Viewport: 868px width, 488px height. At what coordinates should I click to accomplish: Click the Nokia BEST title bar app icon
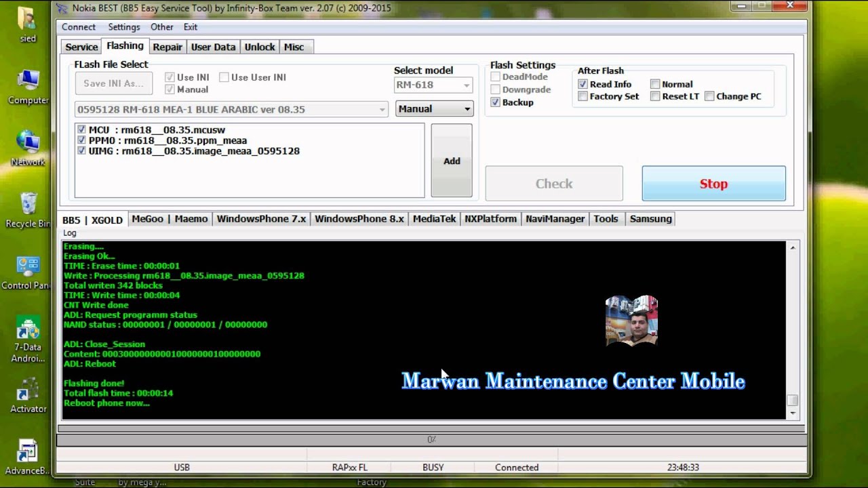point(62,8)
